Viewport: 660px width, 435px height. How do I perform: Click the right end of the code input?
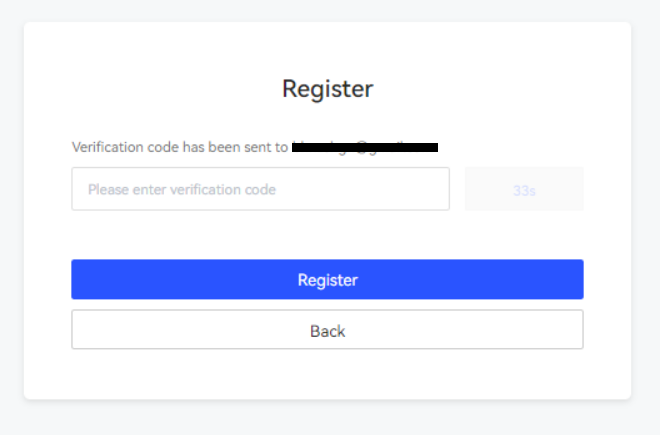pyautogui.click(x=435, y=189)
